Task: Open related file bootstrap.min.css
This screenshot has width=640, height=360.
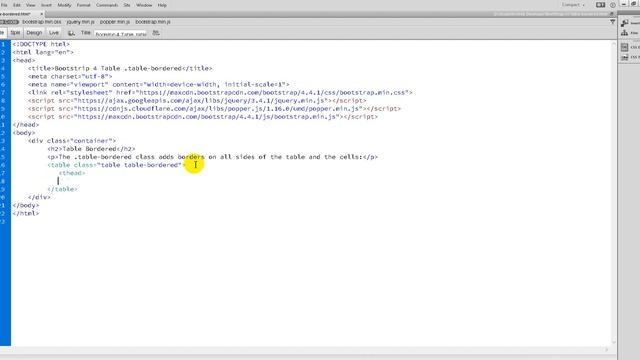Action: tap(42, 22)
